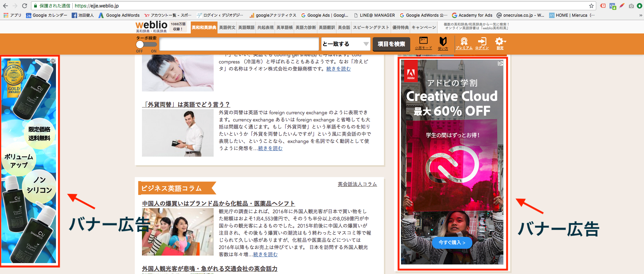Open the Facebook 池田健人 bookmark
Image resolution: width=644 pixels, height=274 pixels.
pos(83,15)
